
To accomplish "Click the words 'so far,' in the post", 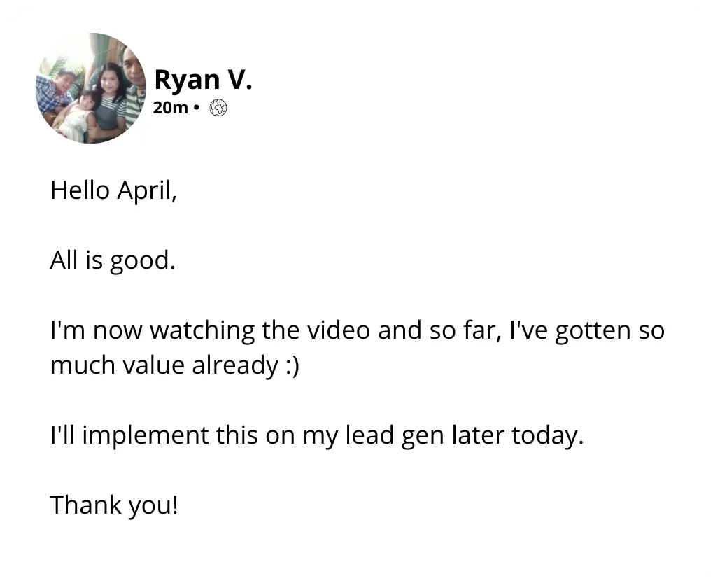I will click(465, 330).
